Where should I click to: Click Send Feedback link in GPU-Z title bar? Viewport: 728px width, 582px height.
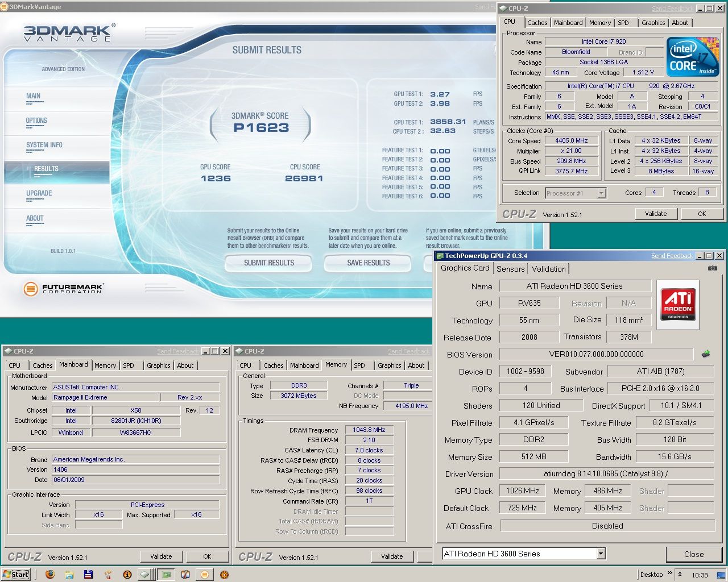point(672,256)
